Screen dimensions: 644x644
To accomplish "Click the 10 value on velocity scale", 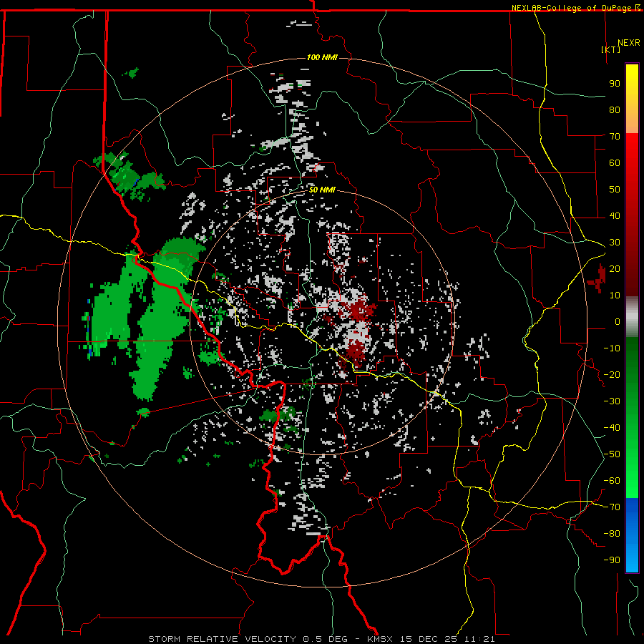I will point(615,296).
